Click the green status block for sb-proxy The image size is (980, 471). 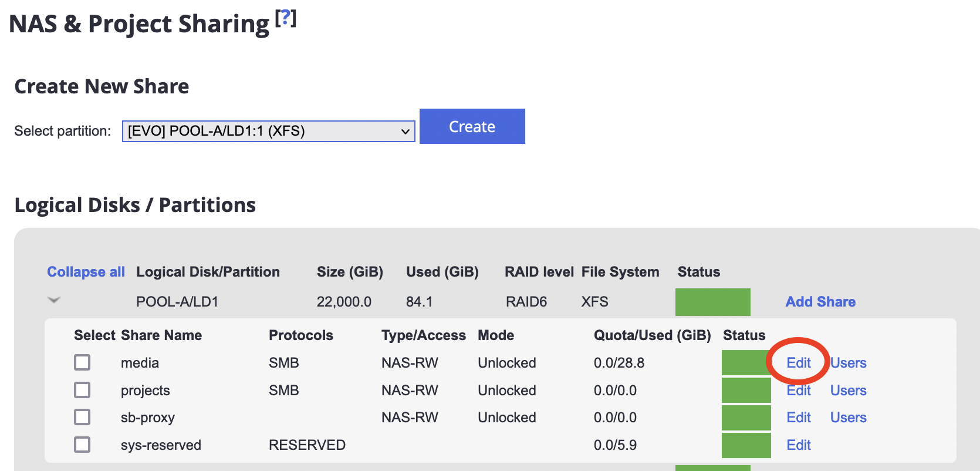coord(746,417)
